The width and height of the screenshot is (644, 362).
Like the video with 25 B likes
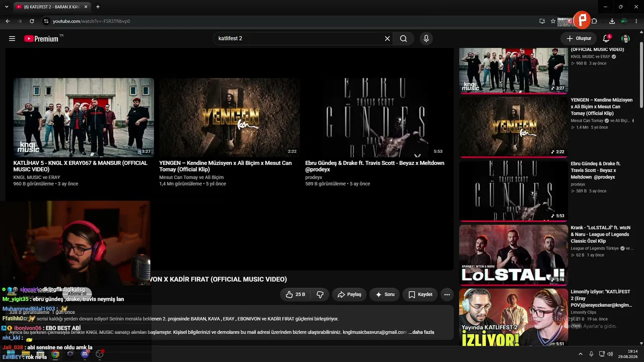(x=295, y=295)
